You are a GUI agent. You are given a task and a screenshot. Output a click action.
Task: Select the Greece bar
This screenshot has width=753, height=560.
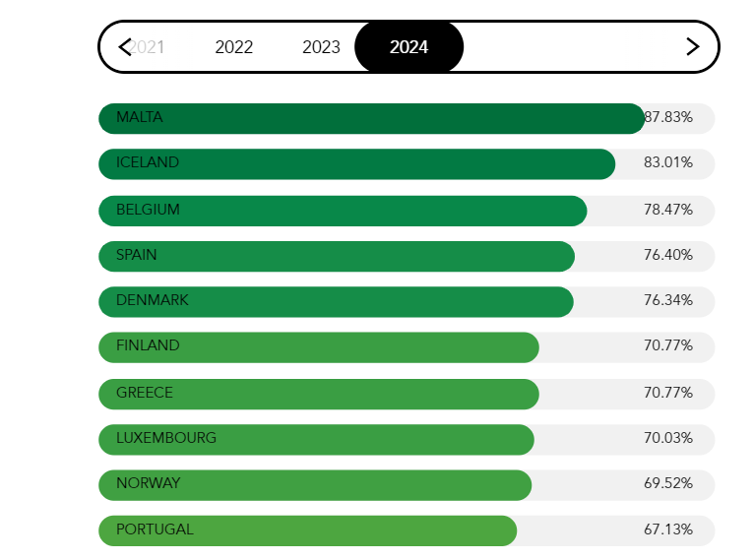click(x=318, y=394)
